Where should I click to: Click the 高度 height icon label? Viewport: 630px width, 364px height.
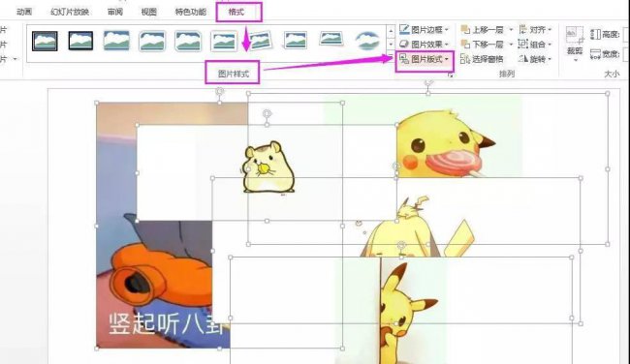(605, 35)
